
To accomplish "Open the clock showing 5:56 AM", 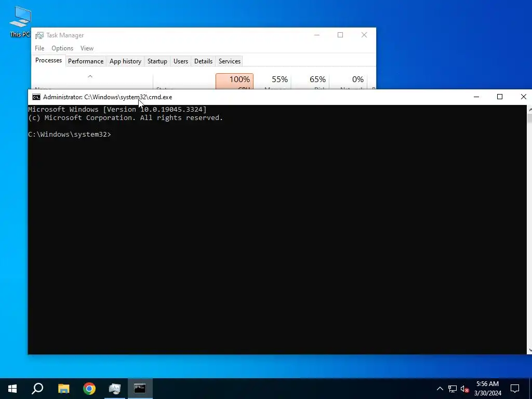I will (x=487, y=389).
